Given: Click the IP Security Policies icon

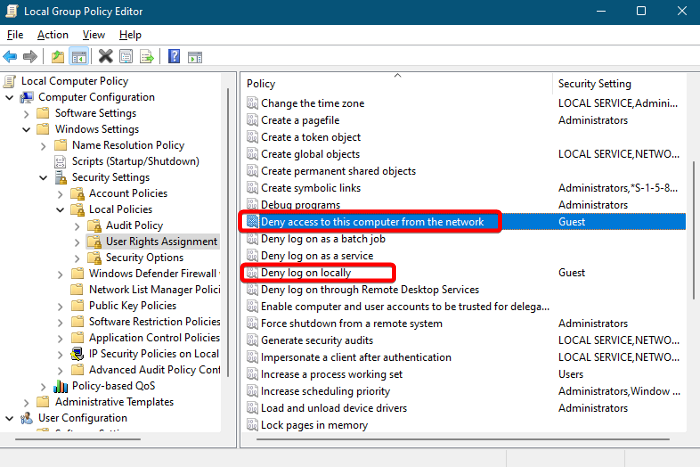Looking at the screenshot, I should [x=77, y=354].
